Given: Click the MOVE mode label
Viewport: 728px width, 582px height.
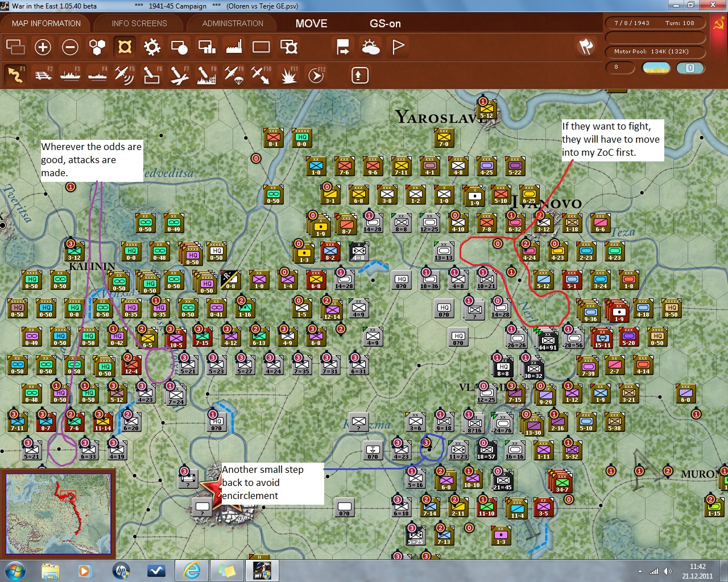Looking at the screenshot, I should coord(311,23).
